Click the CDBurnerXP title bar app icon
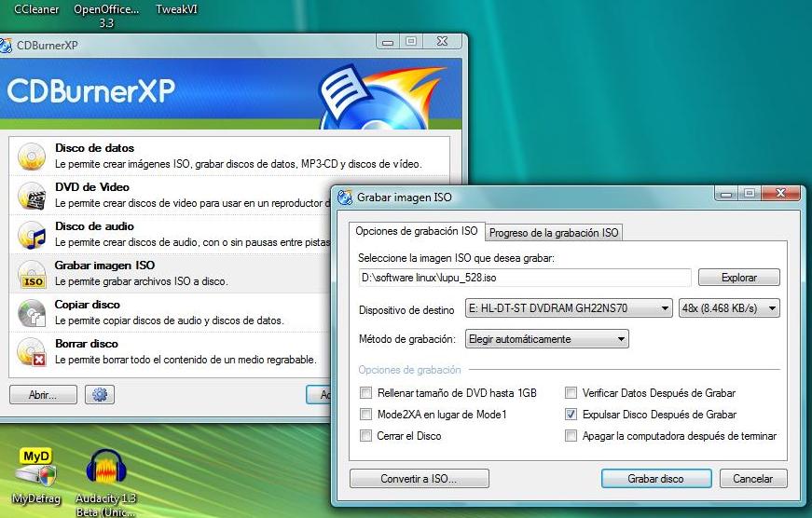Viewport: 812px width, 518px height. [6, 45]
